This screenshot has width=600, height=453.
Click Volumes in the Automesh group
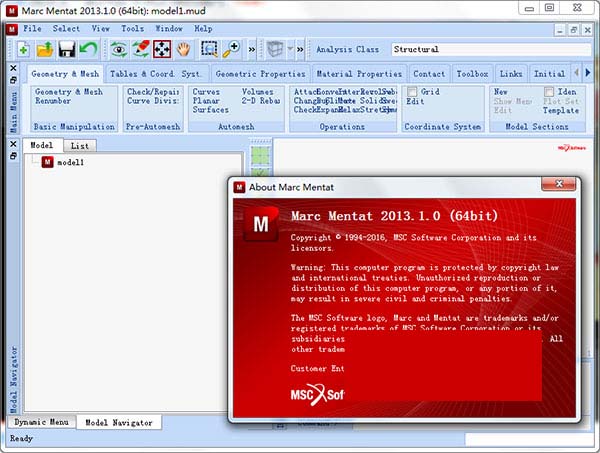coord(257,92)
